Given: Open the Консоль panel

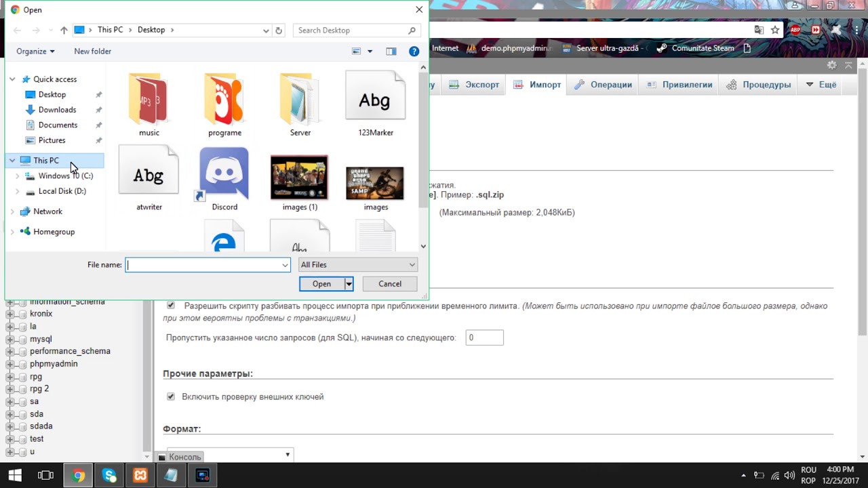Looking at the screenshot, I should click(180, 457).
